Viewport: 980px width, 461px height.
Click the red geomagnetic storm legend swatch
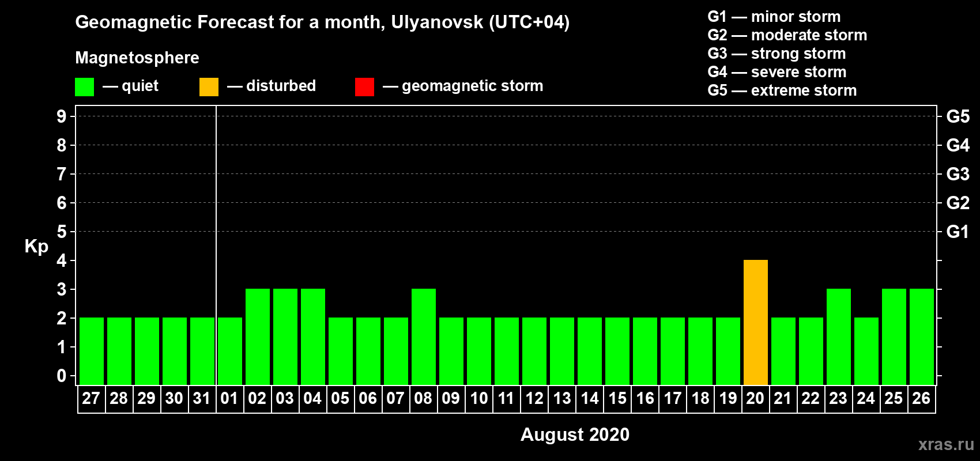pos(364,87)
